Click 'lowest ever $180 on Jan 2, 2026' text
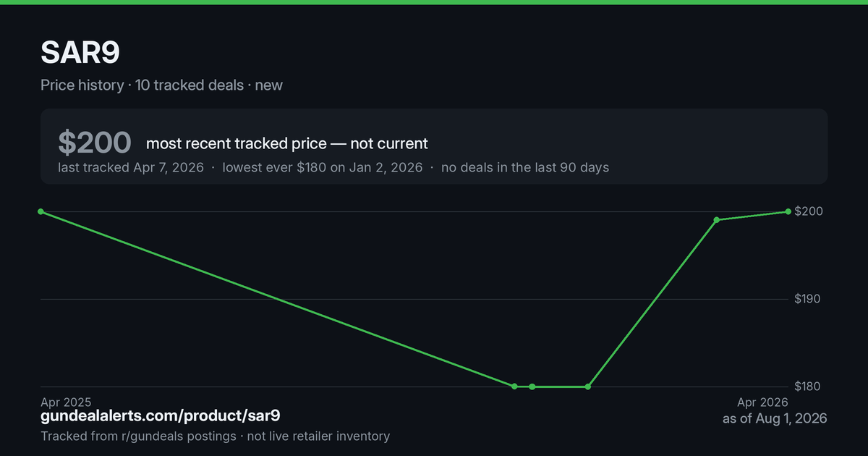The image size is (868, 456). click(323, 167)
